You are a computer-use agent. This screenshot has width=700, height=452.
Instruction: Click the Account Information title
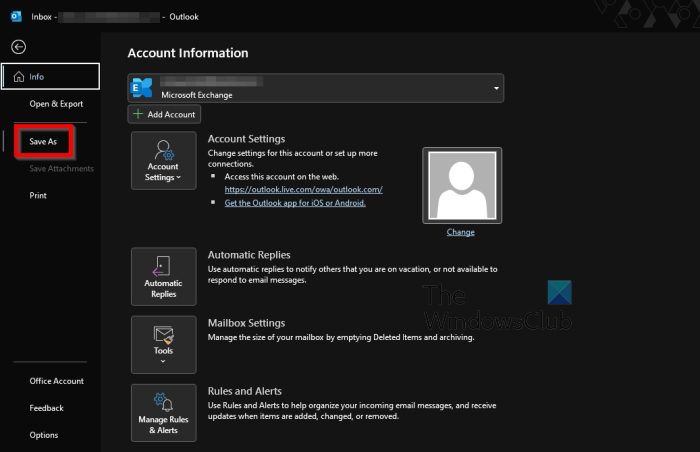point(188,53)
